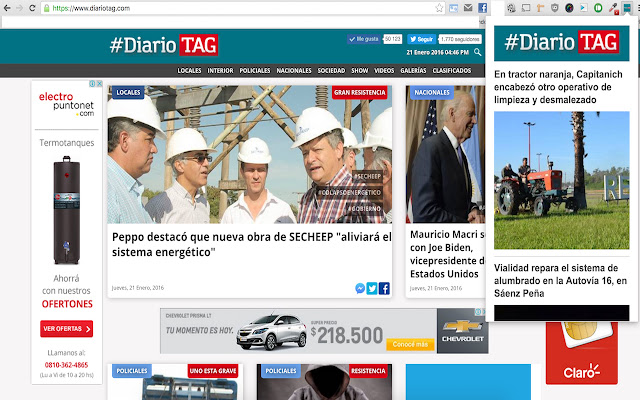This screenshot has width=640, height=400.
Task: Click the DiarioTAG logo in extension popup
Action: click(562, 42)
